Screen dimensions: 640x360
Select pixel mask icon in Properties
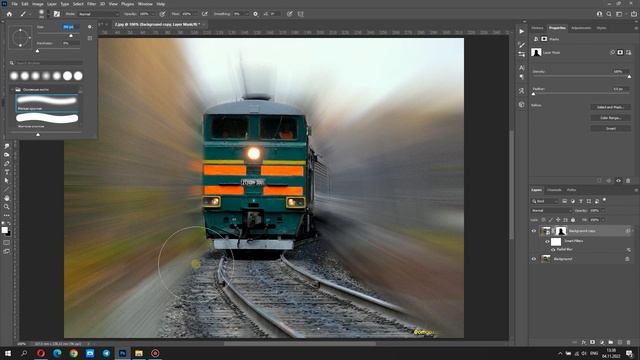click(620, 52)
